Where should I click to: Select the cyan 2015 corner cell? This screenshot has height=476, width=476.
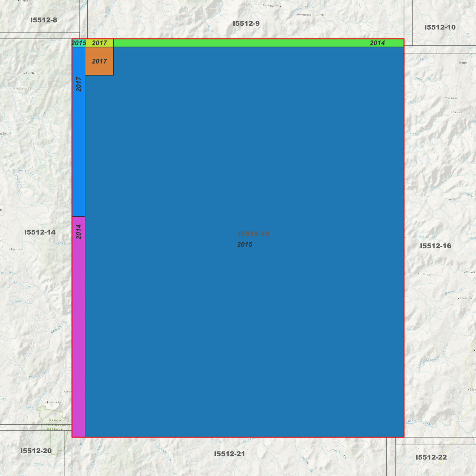[79, 43]
